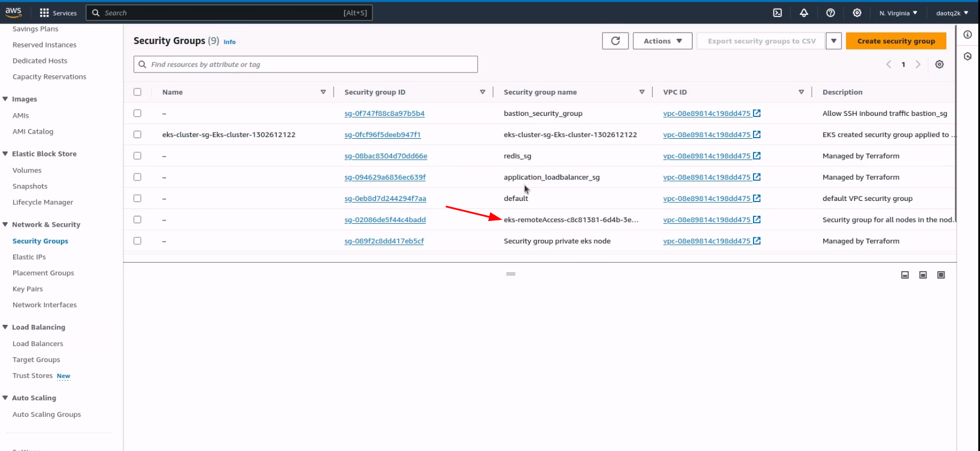Collapse the Images sidebar section
This screenshot has height=451, width=980.
click(x=5, y=99)
